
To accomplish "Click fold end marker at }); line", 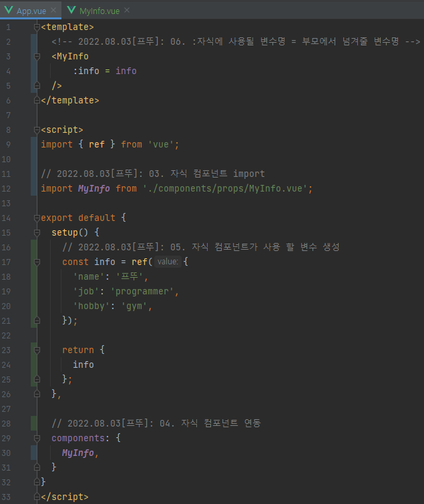I will [37, 320].
